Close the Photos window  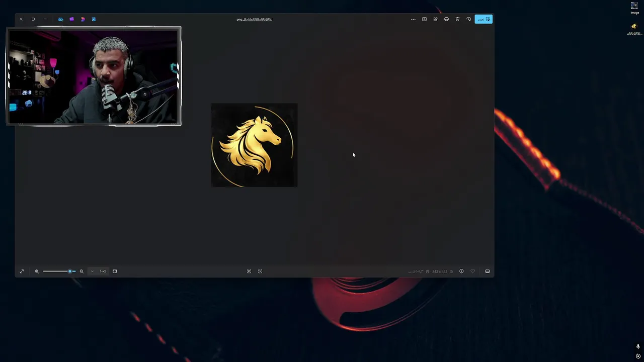click(x=21, y=19)
